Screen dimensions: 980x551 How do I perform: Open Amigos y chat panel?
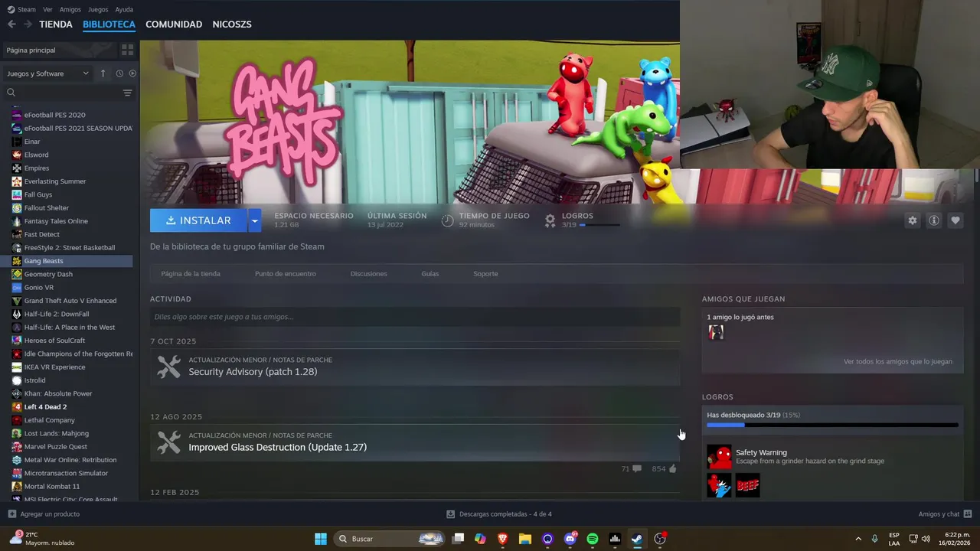946,514
